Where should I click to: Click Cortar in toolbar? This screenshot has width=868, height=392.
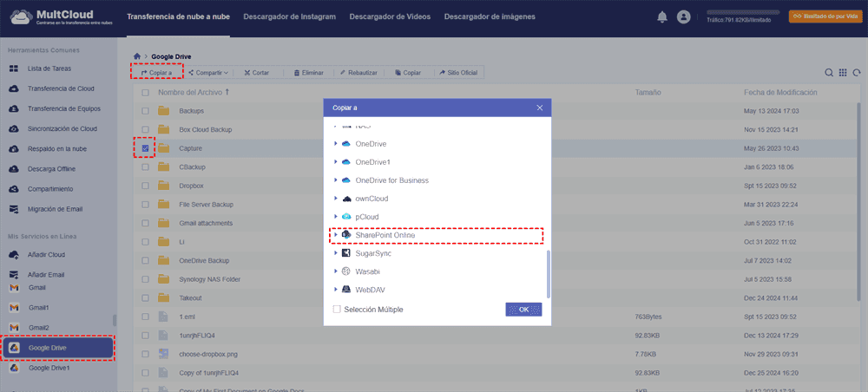click(256, 73)
